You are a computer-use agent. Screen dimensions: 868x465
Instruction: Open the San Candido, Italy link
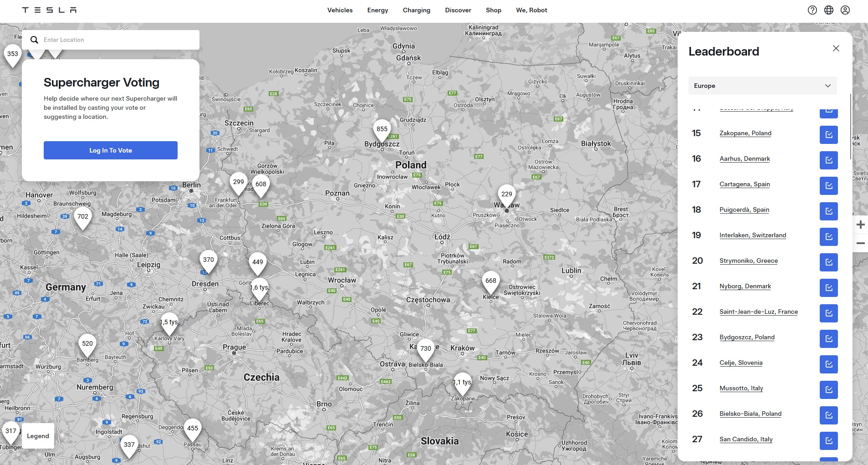[x=746, y=439]
